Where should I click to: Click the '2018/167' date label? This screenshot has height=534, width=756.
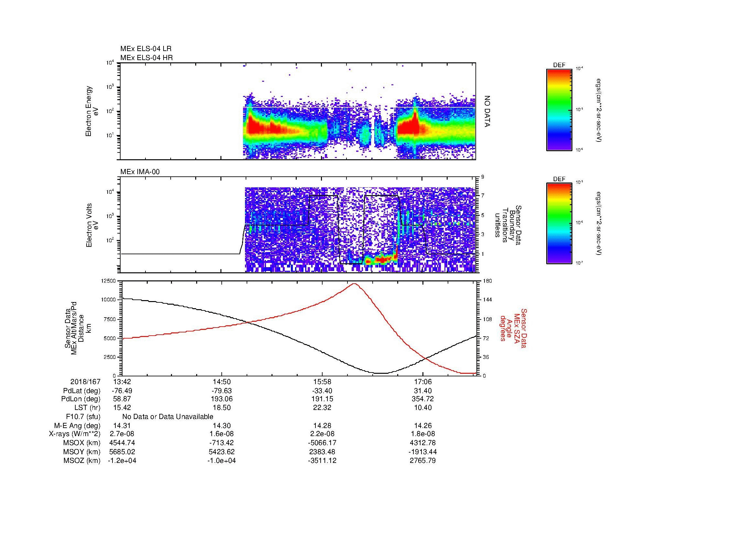point(85,382)
